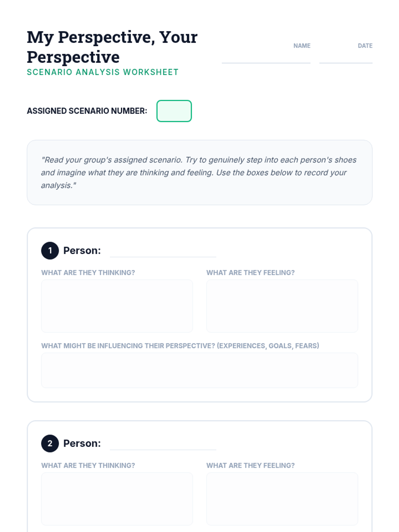
Task: Click 'What might be influencing their perspective' label
Action: pos(180,346)
